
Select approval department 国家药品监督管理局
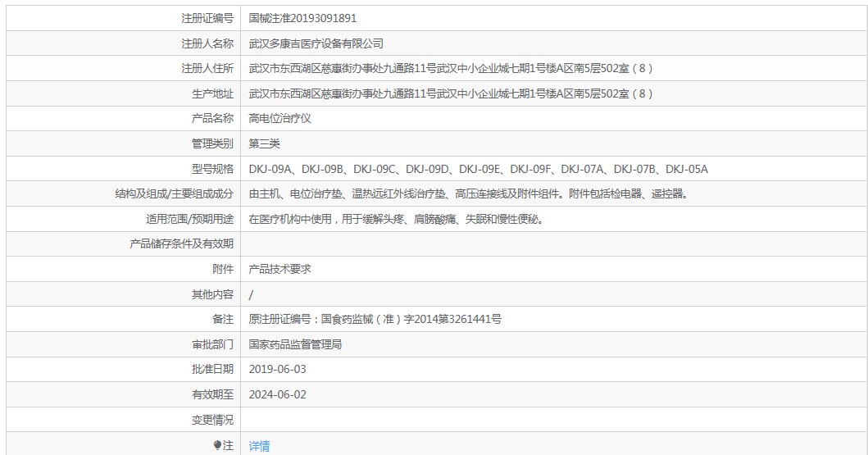coord(295,345)
